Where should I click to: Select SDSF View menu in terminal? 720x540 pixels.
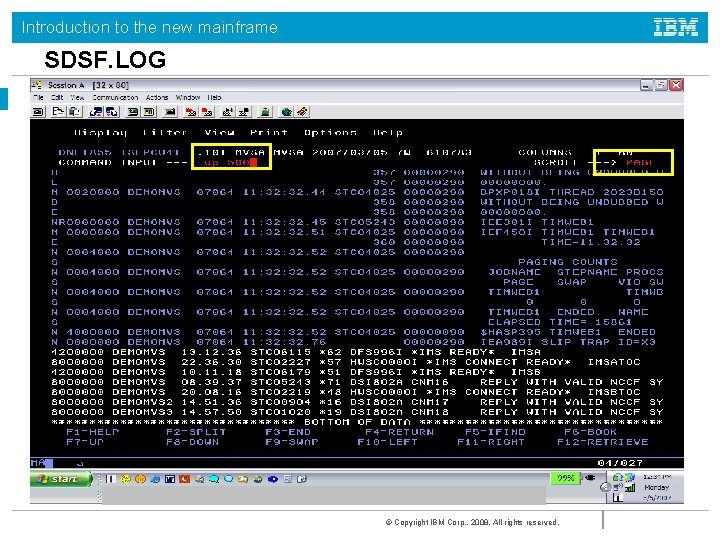tap(219, 133)
